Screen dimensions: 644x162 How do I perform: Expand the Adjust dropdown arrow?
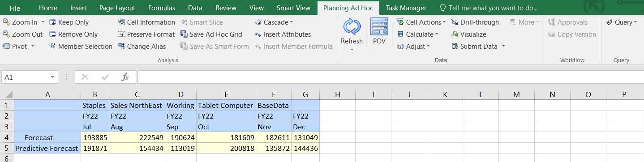[428, 46]
